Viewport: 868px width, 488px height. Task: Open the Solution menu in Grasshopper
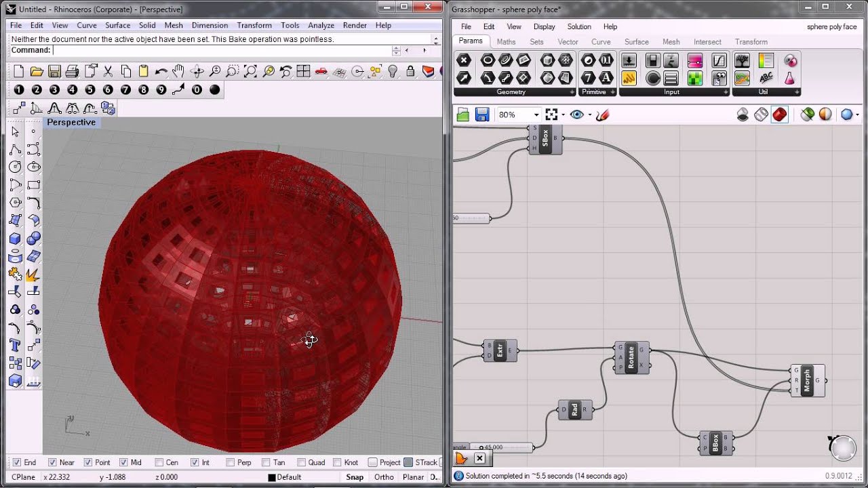click(x=579, y=26)
